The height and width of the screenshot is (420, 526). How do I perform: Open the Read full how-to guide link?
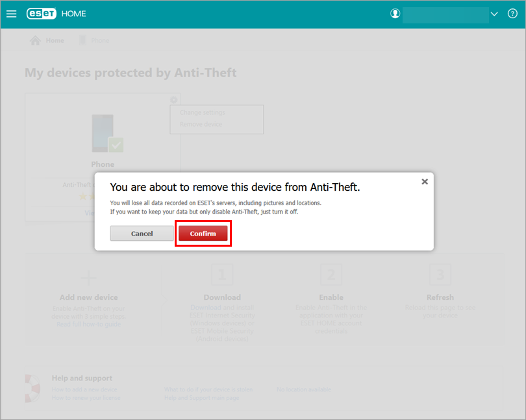(88, 325)
